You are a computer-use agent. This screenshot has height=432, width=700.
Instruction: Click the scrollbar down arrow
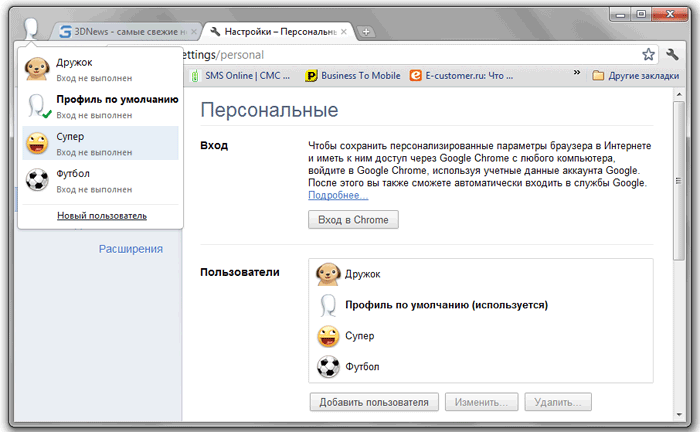(x=679, y=415)
